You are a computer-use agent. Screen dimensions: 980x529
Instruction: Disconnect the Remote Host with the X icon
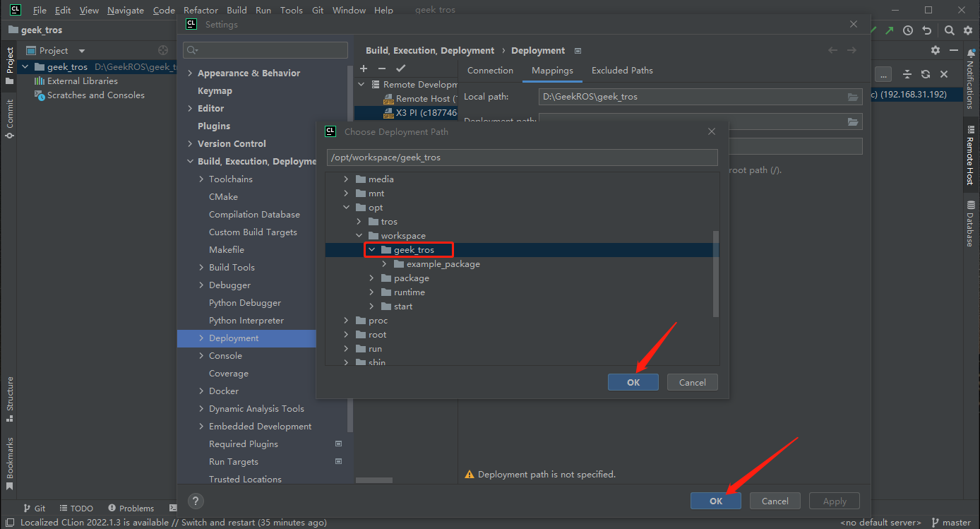point(944,74)
